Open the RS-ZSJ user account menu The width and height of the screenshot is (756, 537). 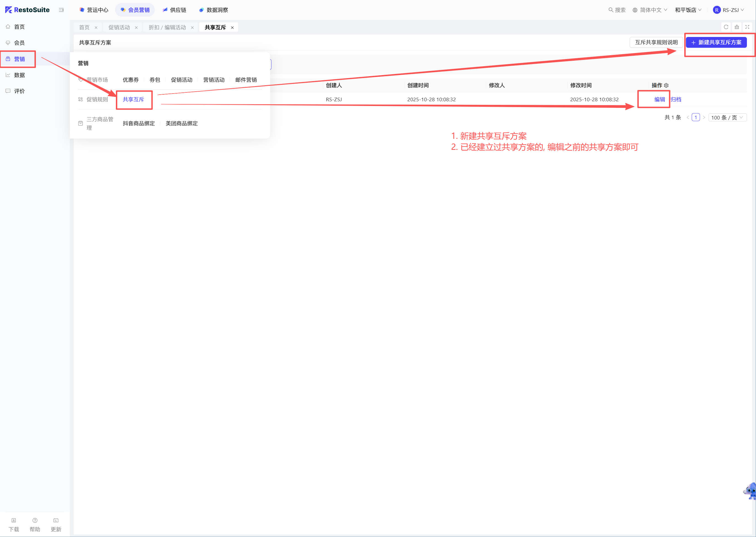(729, 10)
